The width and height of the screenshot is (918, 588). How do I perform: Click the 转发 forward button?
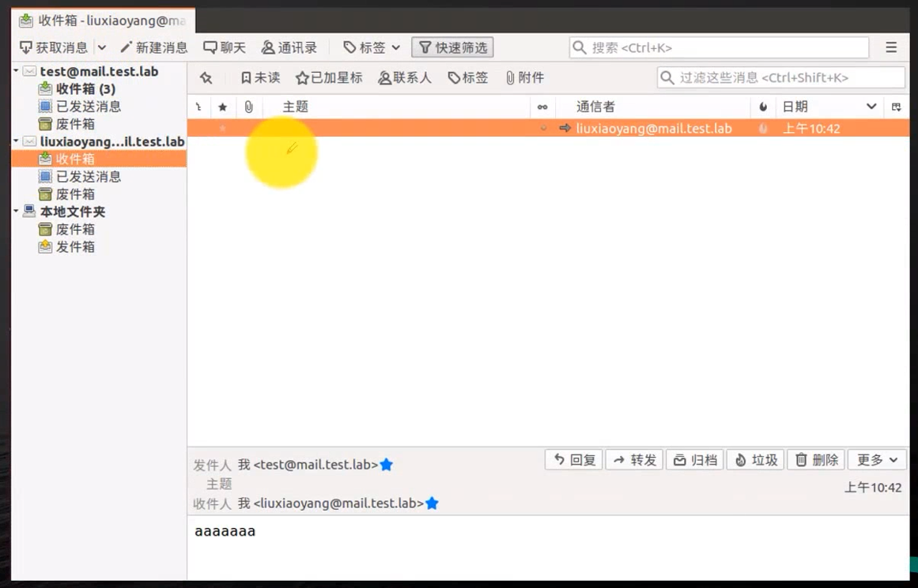[634, 460]
